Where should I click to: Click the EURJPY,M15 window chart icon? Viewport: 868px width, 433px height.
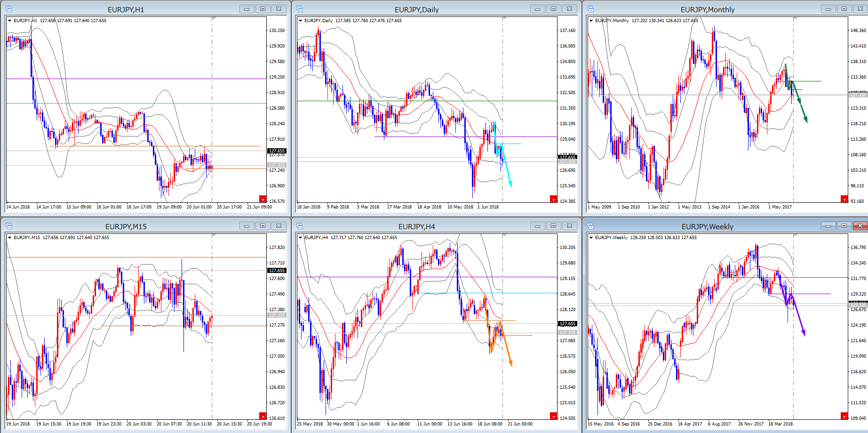[9, 226]
